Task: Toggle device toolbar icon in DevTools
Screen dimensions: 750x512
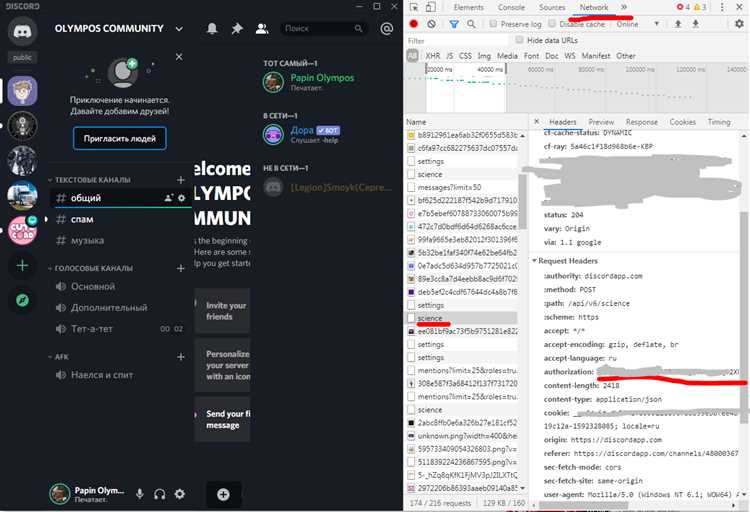Action: click(431, 7)
